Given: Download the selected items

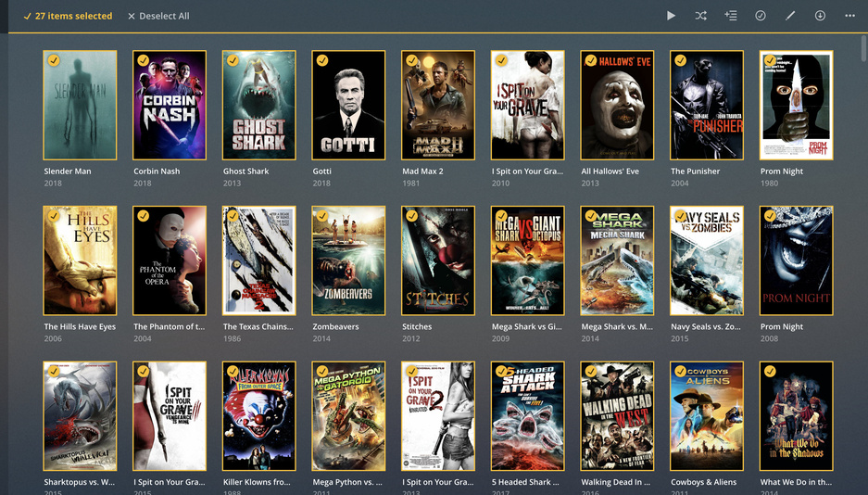Looking at the screenshot, I should 820,16.
